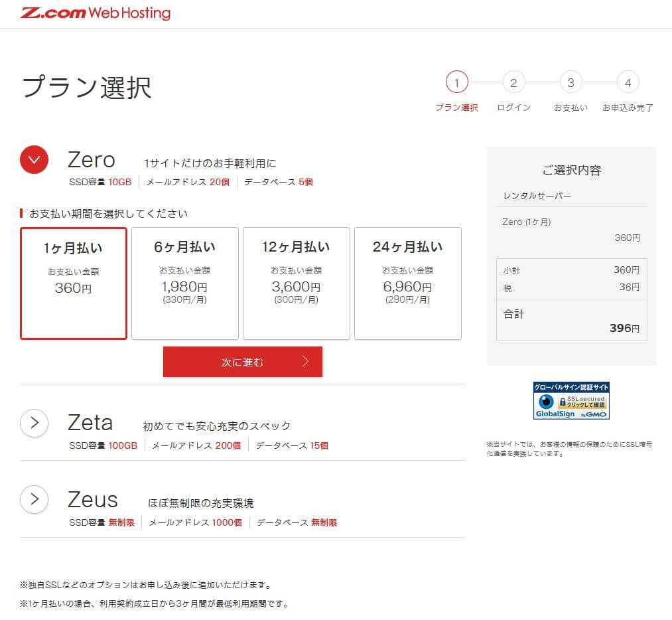Viewport: 672px width, 620px height.
Task: Click step 4 circle for お申込み完了
Action: coord(628,83)
